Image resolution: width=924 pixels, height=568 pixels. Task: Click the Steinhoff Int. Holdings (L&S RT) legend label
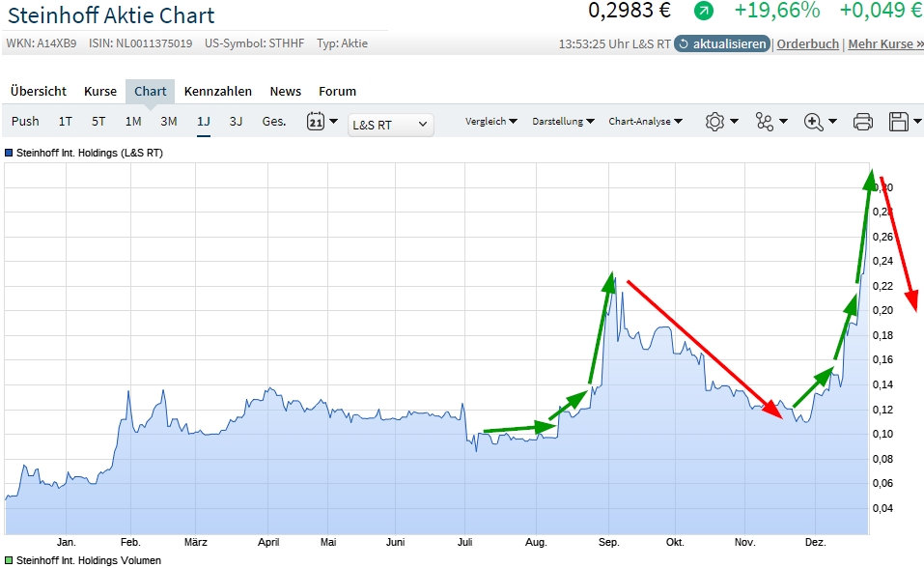pos(90,153)
